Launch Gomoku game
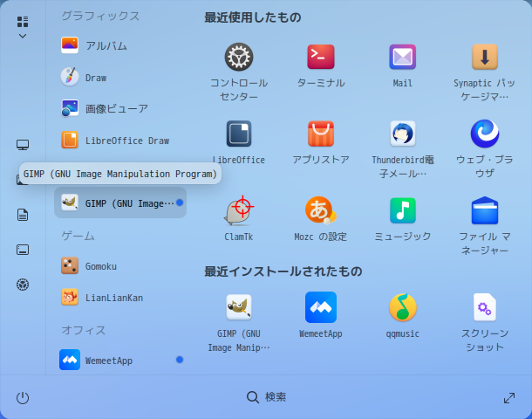 tap(120, 266)
